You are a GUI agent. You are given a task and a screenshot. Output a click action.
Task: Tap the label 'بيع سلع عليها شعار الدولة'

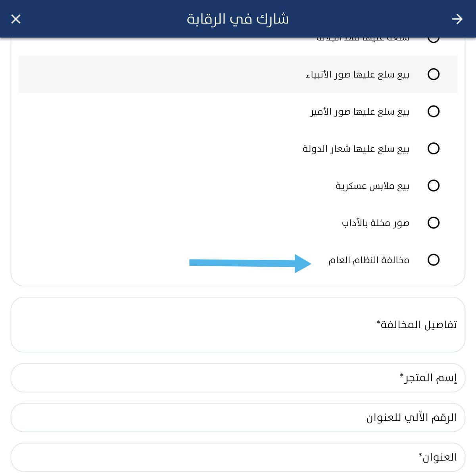(x=356, y=149)
